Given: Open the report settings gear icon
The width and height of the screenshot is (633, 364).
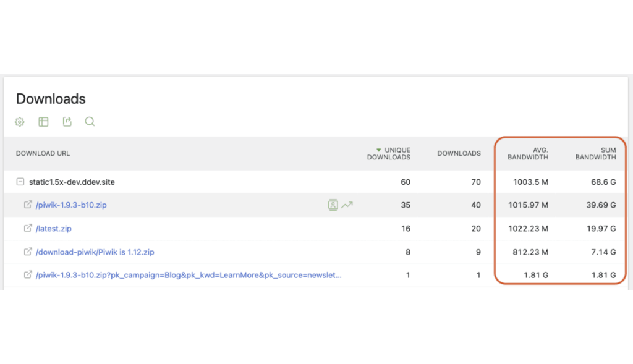Looking at the screenshot, I should (x=20, y=122).
